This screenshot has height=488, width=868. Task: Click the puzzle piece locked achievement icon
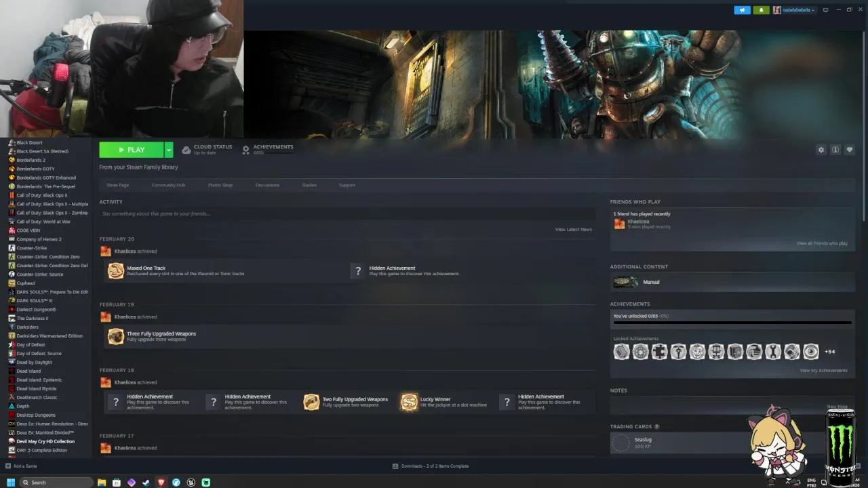(660, 352)
